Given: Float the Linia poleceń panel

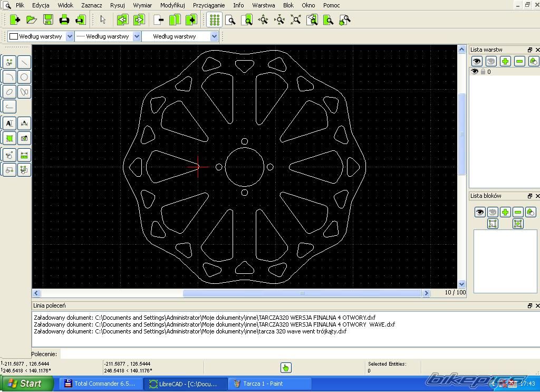Looking at the screenshot, I should 529,305.
